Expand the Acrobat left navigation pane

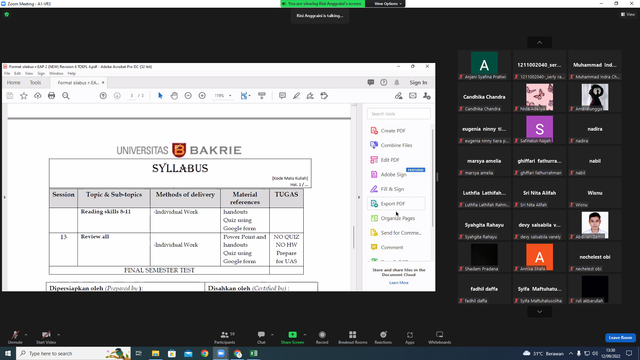coord(4,197)
